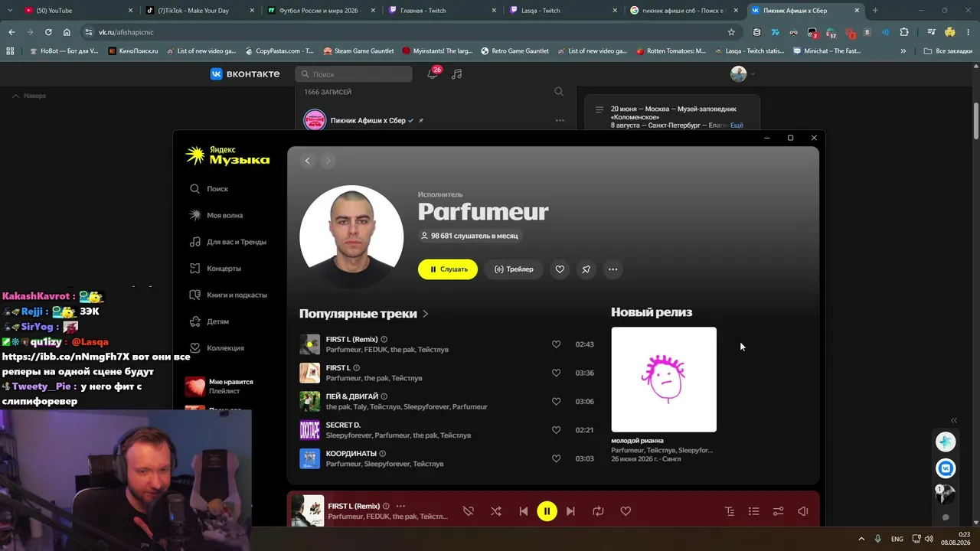
Task: Show more bookmarks with the double chevron
Action: click(x=903, y=51)
